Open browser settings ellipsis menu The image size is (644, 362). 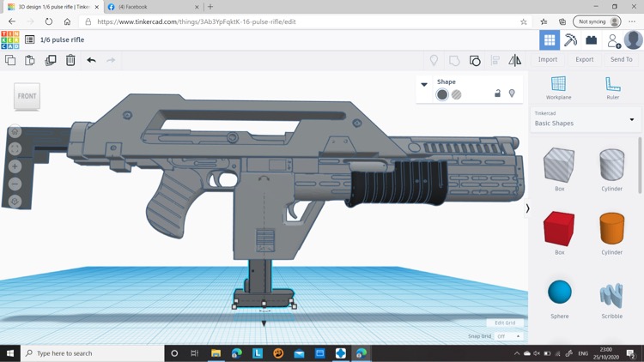pos(632,21)
